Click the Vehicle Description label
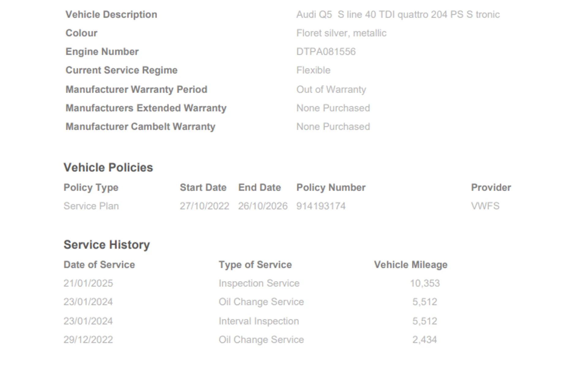 [x=111, y=14]
